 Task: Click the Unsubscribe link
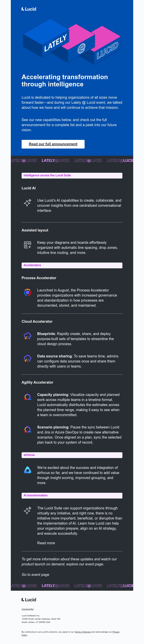click(x=27, y=609)
